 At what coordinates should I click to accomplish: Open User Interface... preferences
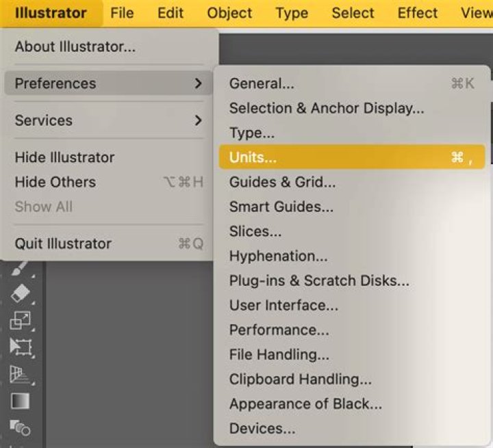352,305
